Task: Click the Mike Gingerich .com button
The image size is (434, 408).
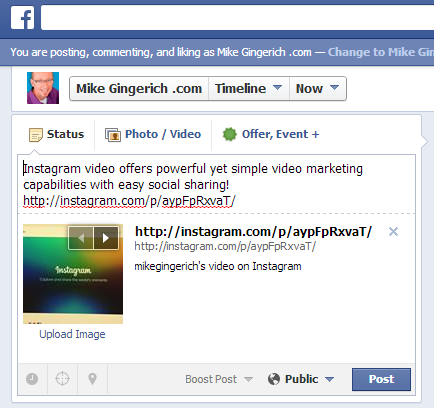Action: 139,89
